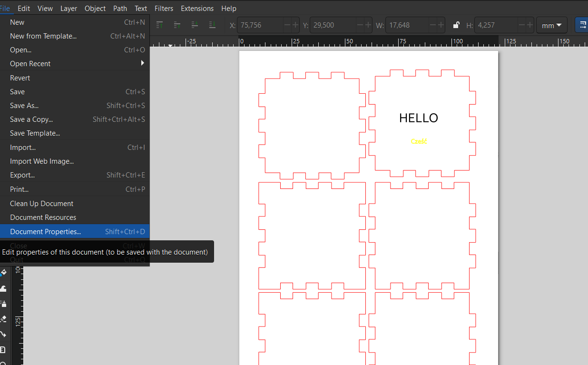Click the vertical ruler at 125
This screenshot has width=588, height=365.
coord(18,321)
